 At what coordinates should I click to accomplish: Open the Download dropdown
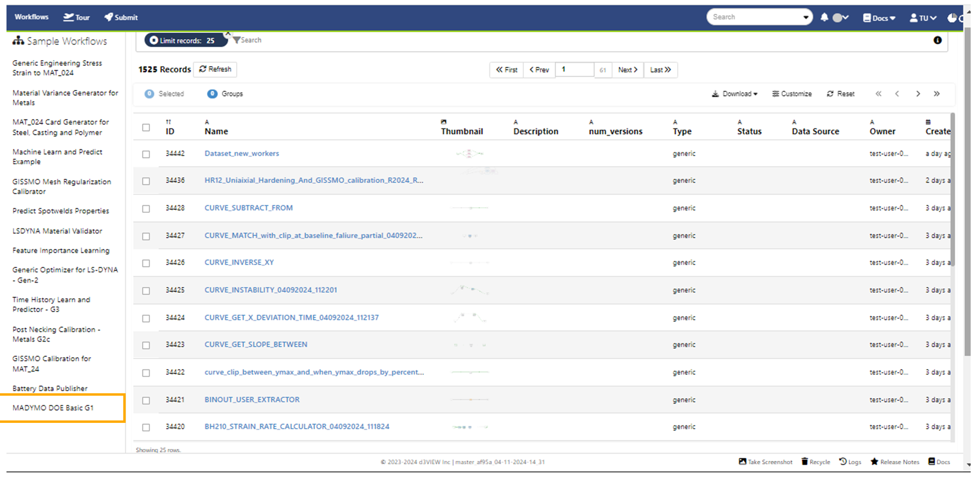pos(734,94)
